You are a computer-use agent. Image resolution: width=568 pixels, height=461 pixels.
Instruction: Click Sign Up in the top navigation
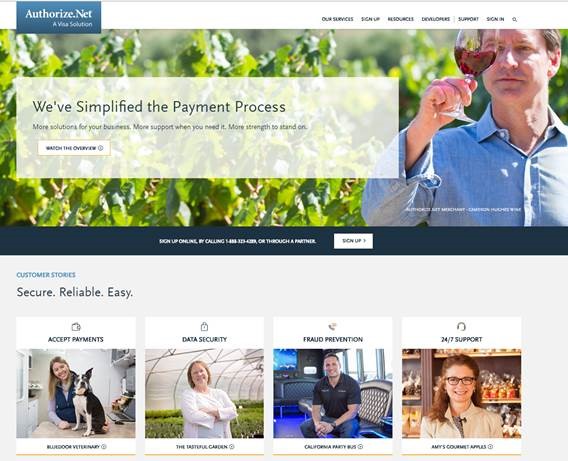[370, 19]
